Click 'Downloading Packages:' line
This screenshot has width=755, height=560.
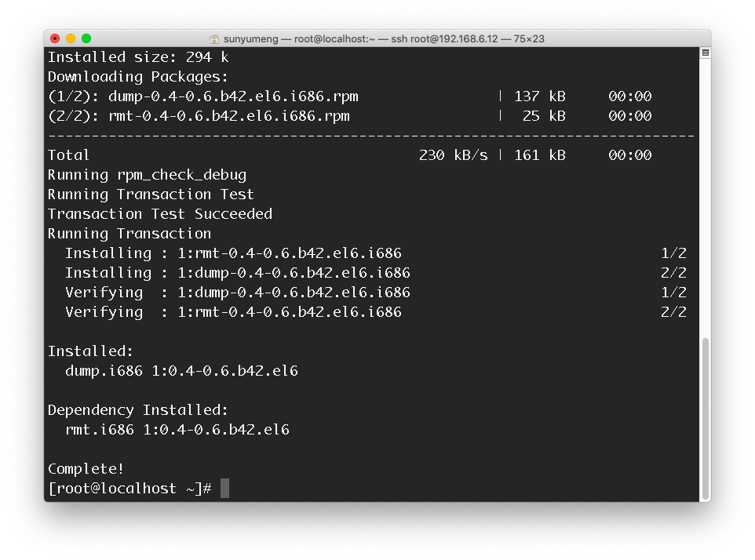137,77
